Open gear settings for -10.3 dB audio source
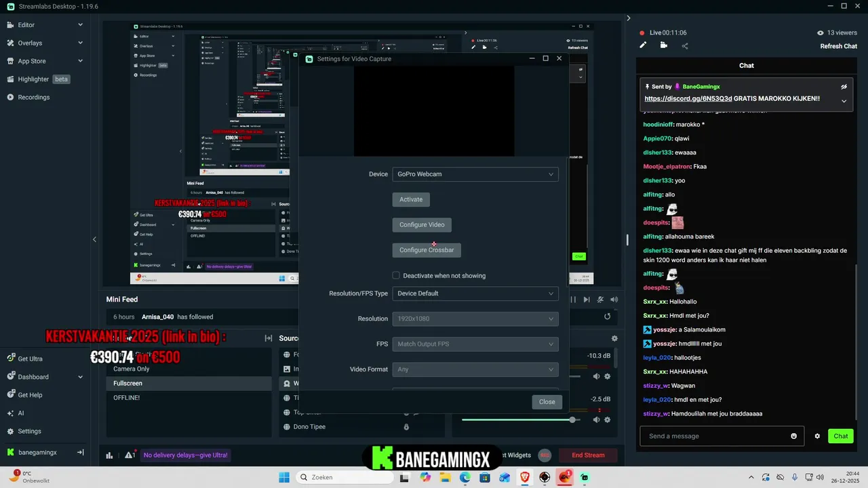 click(x=608, y=376)
